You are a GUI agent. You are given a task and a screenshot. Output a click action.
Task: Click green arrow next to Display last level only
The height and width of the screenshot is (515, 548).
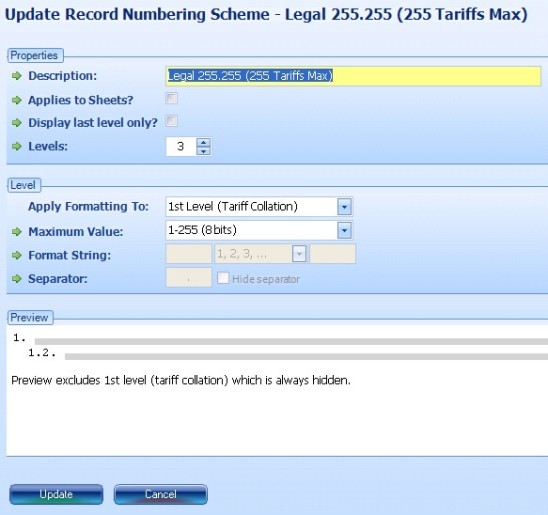(x=17, y=123)
